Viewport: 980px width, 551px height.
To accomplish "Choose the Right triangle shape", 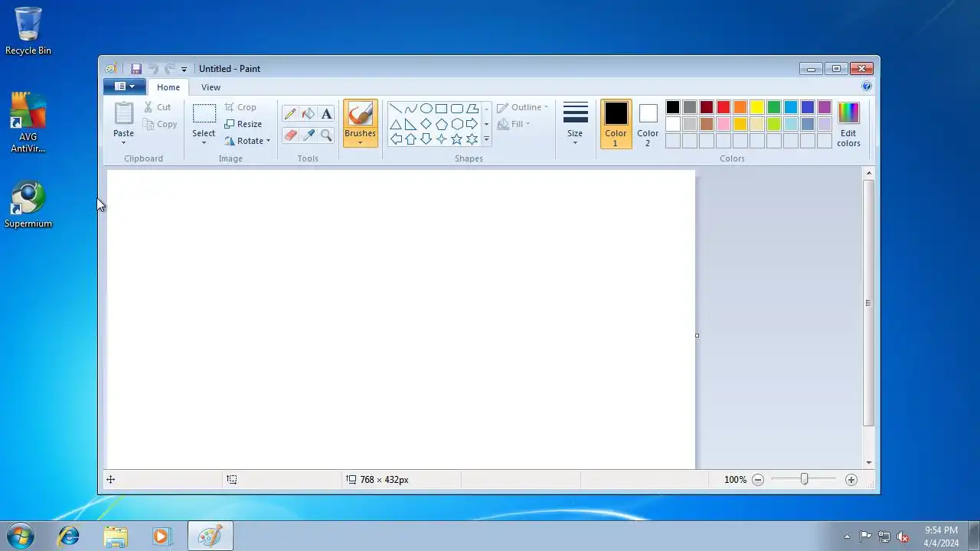I will point(411,124).
